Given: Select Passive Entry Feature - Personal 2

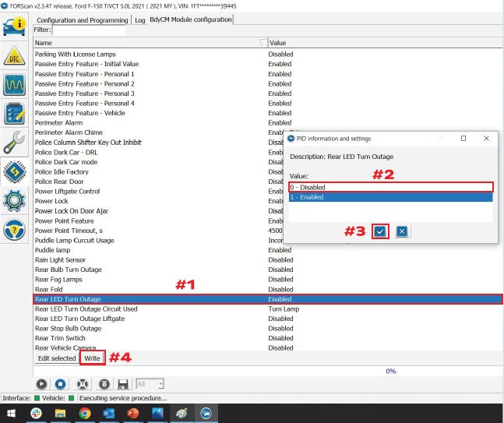Looking at the screenshot, I should (268, 83).
